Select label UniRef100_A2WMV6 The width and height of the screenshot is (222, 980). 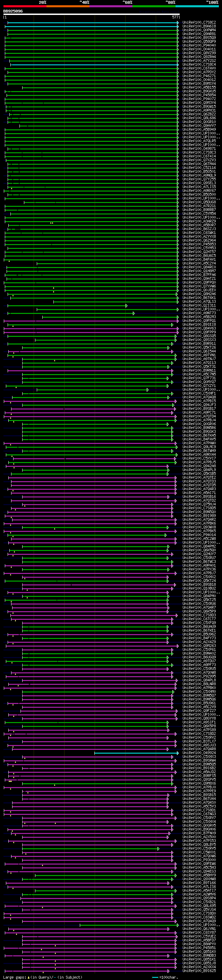click(x=199, y=895)
